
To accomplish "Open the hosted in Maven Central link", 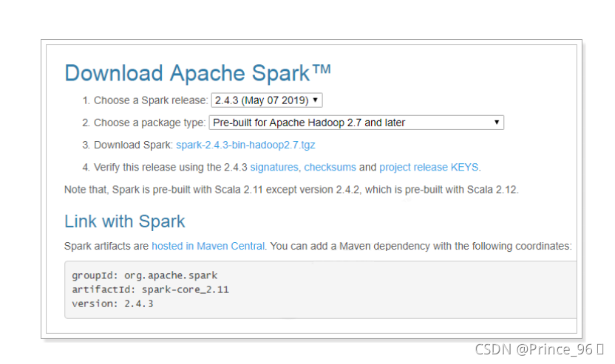I will 208,246.
